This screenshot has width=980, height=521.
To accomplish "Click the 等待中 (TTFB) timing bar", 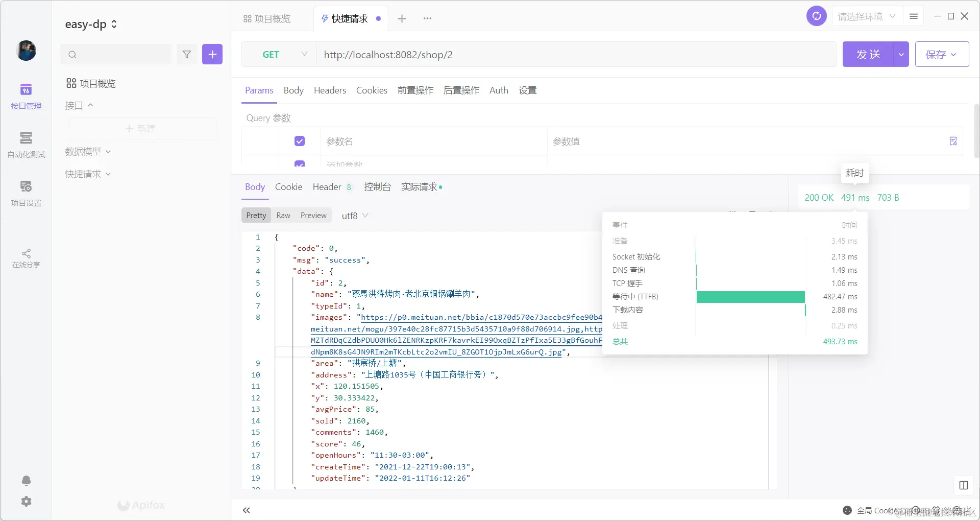I will [750, 296].
